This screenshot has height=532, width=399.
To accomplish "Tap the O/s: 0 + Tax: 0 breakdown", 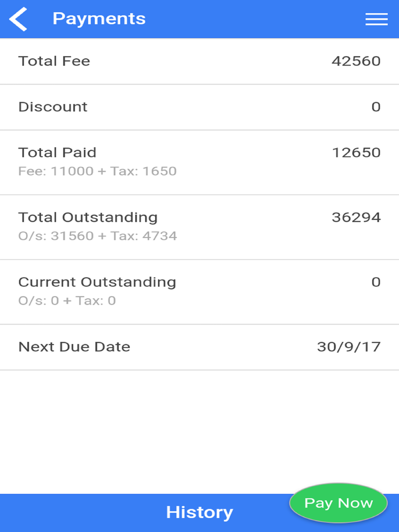I will (x=67, y=301).
